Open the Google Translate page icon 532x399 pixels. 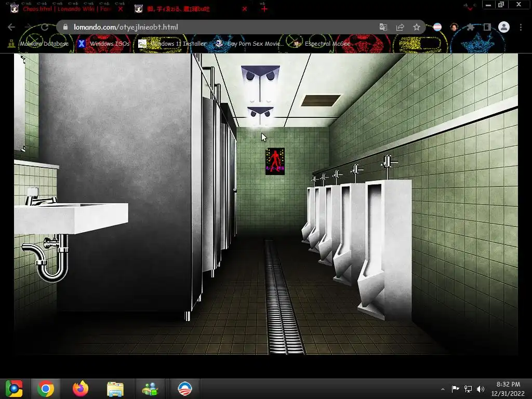pos(383,27)
